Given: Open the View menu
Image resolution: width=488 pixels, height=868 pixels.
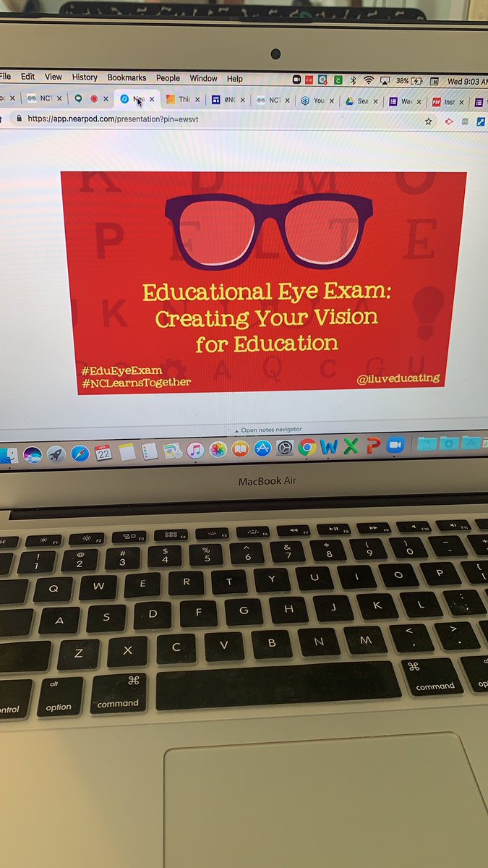Looking at the screenshot, I should (53, 77).
